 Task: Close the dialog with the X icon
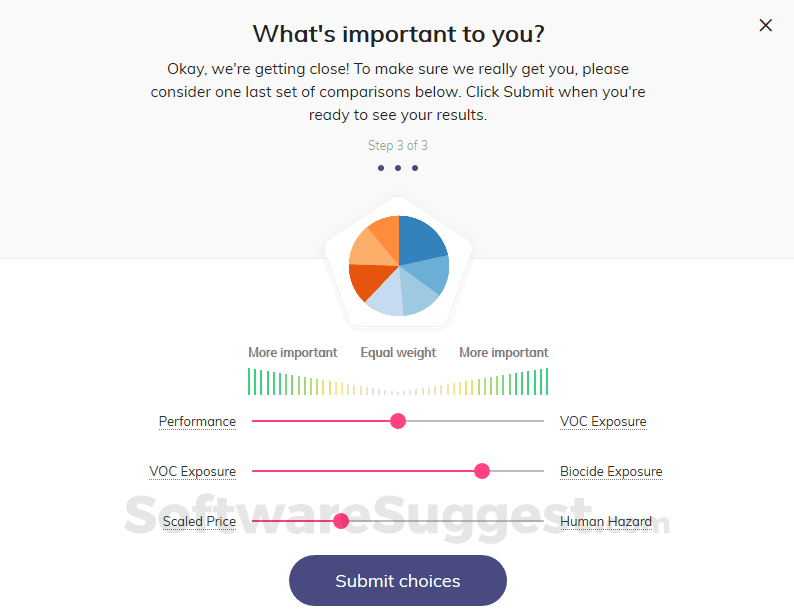click(x=766, y=26)
